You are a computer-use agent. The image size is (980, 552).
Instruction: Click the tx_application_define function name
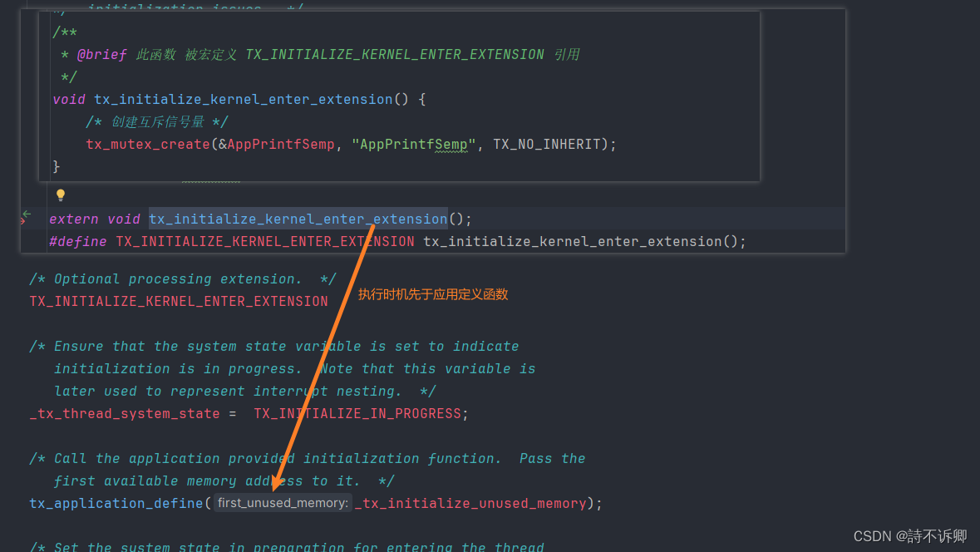[x=106, y=503]
